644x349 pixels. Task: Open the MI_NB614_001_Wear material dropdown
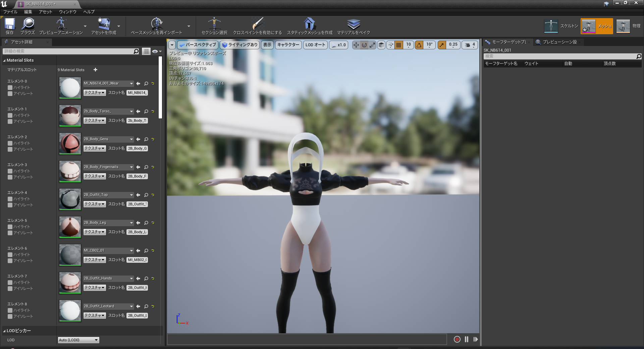[108, 84]
